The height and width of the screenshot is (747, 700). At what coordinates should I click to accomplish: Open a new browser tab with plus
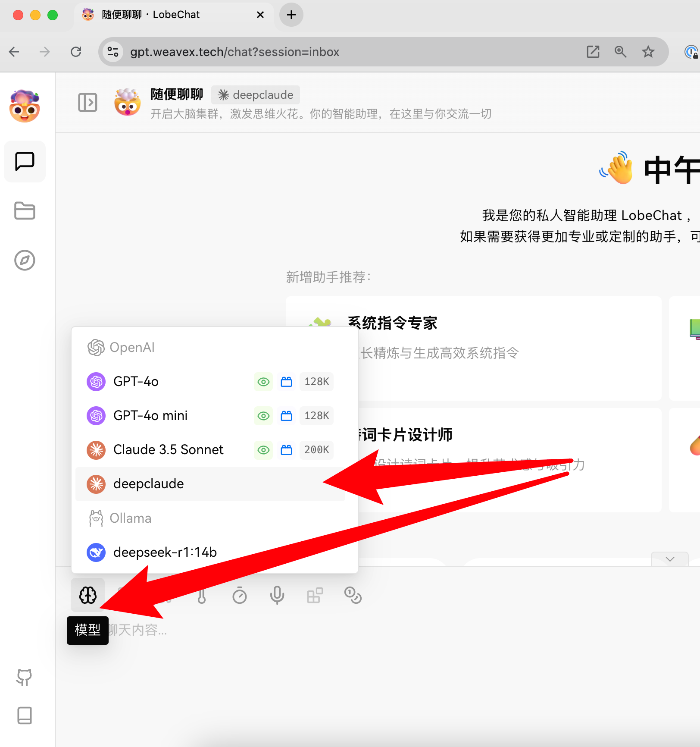point(291,15)
